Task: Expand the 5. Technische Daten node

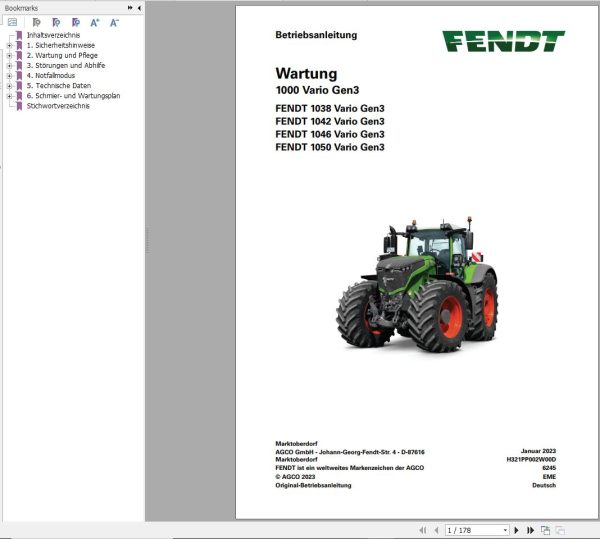Action: 10,86
